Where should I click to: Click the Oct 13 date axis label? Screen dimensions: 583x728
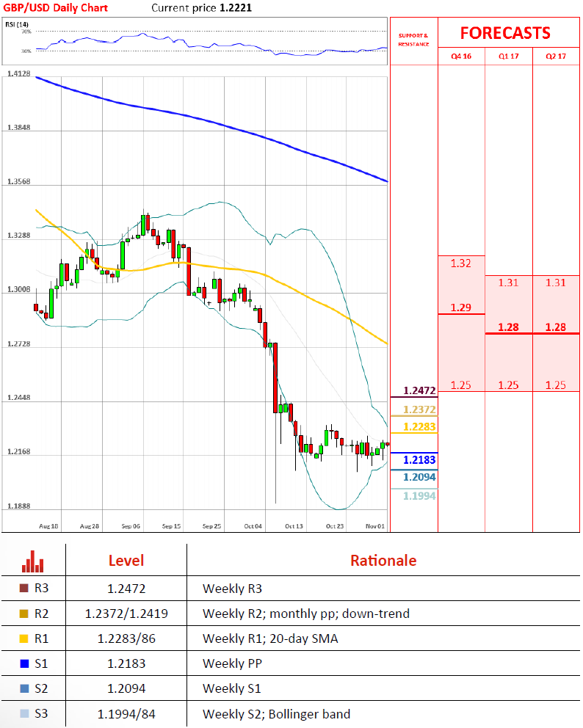pos(294,526)
